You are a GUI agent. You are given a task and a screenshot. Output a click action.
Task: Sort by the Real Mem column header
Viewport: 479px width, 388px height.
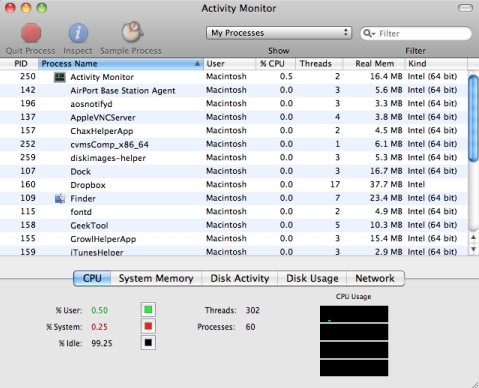pyautogui.click(x=374, y=64)
